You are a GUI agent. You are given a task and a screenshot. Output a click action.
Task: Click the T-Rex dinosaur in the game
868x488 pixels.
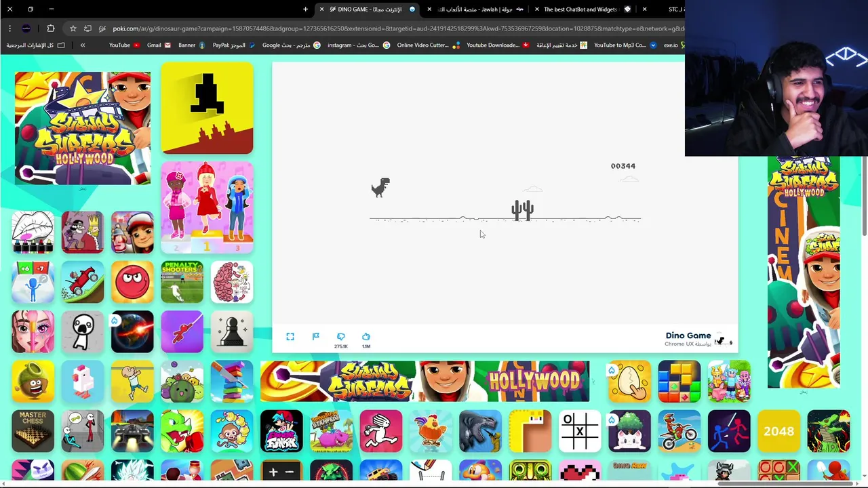pos(380,188)
